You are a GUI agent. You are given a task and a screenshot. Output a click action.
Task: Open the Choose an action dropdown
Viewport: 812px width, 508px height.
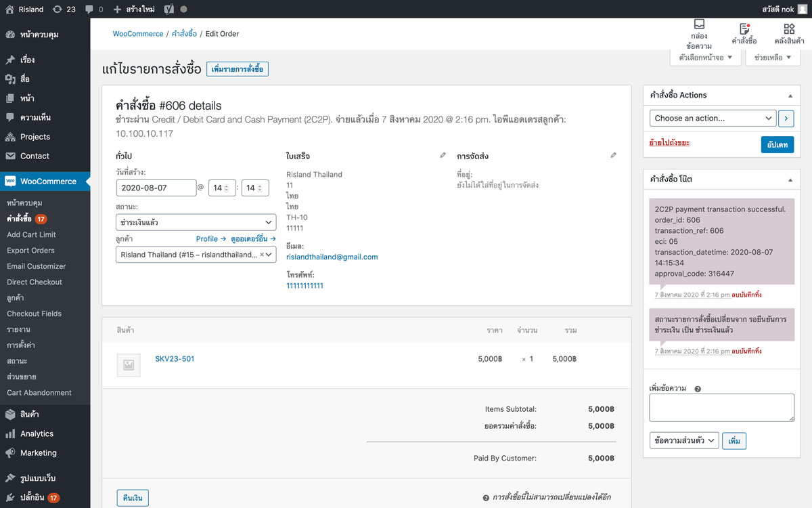[713, 118]
